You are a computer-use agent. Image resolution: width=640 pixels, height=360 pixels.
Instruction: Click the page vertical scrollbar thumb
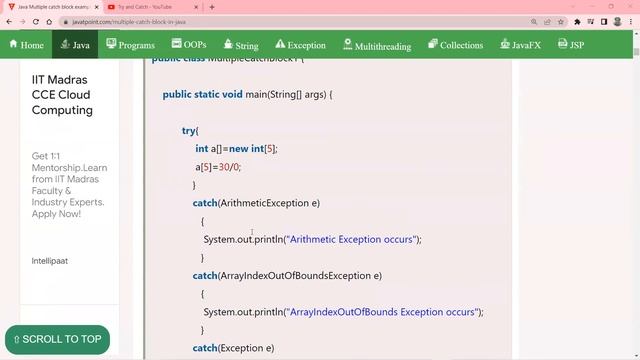tap(636, 52)
